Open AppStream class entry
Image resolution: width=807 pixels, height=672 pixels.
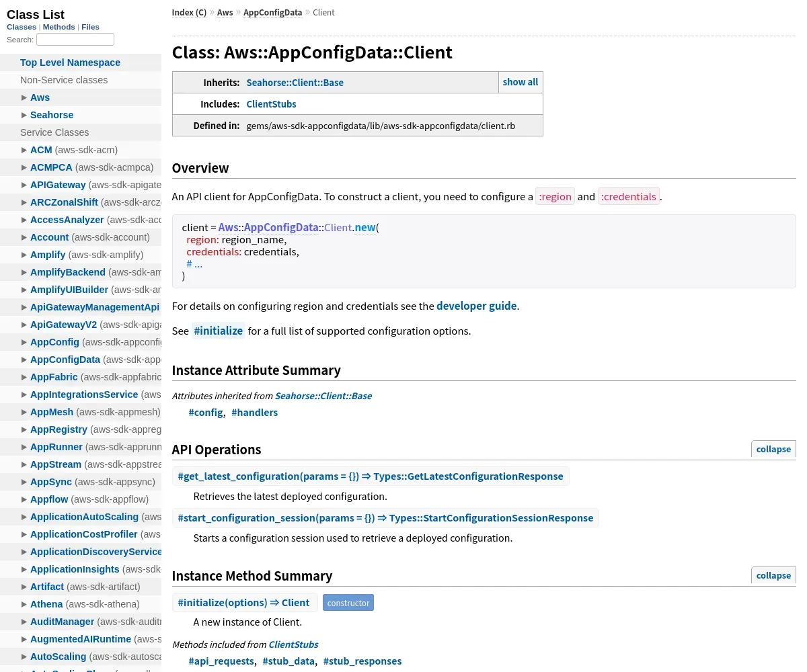point(56,464)
